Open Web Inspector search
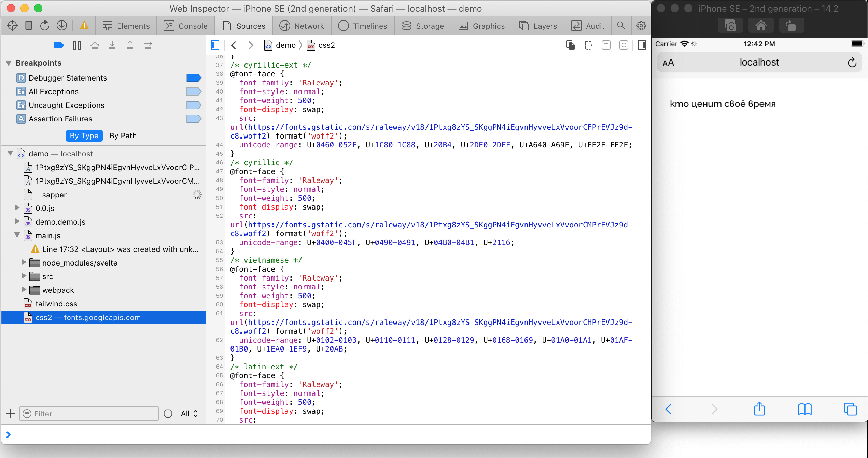 click(x=621, y=26)
